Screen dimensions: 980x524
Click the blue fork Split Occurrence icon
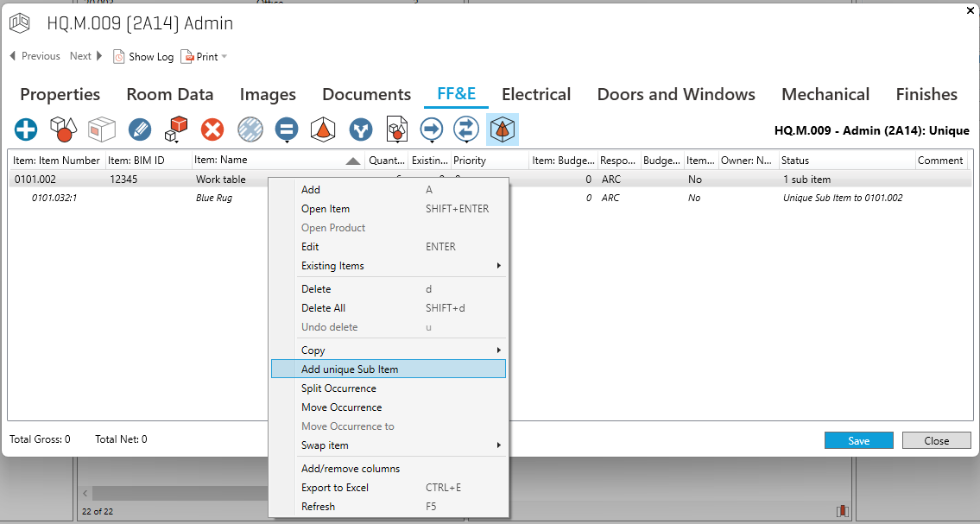(360, 129)
